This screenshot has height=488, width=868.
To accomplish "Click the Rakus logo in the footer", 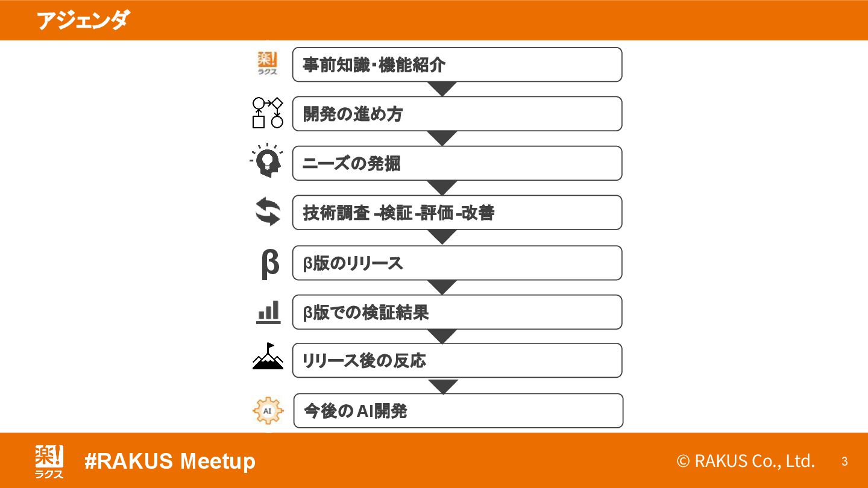I will pyautogui.click(x=49, y=462).
